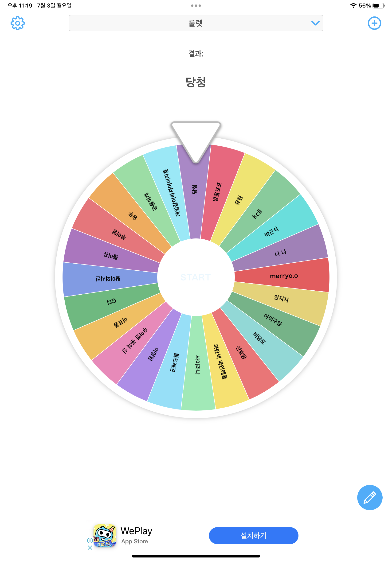
Task: Tap the triangular wheel pointer
Action: click(x=196, y=137)
